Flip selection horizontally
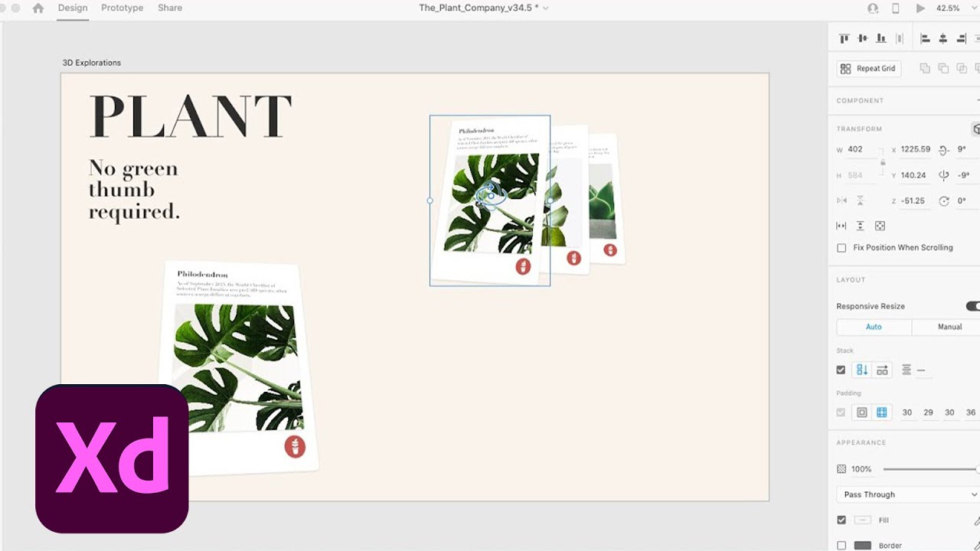The image size is (980, 551). click(842, 201)
